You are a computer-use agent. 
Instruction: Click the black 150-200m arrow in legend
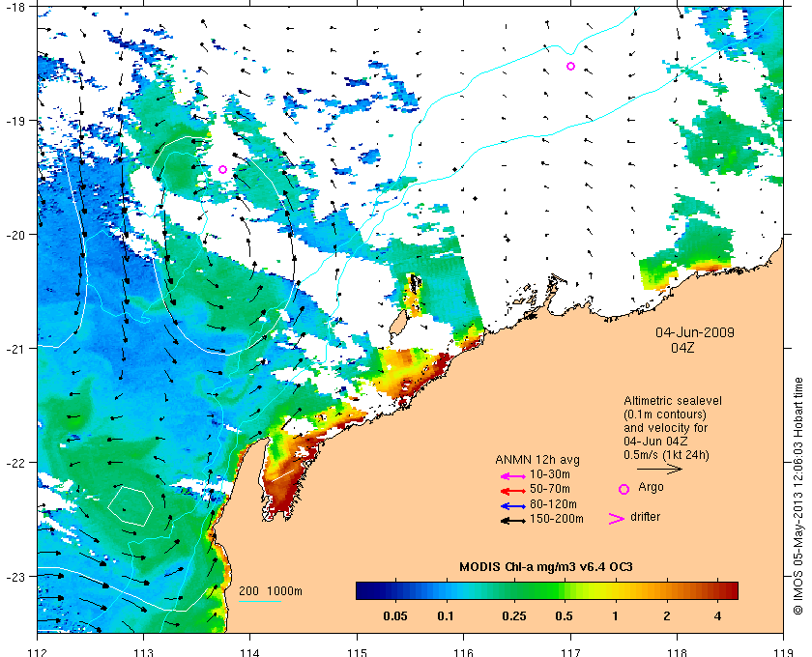click(513, 521)
